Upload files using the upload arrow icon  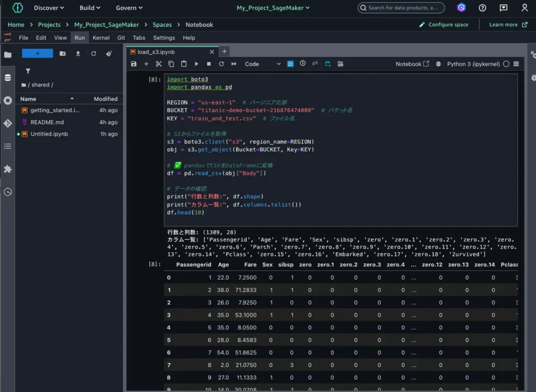[x=78, y=53]
